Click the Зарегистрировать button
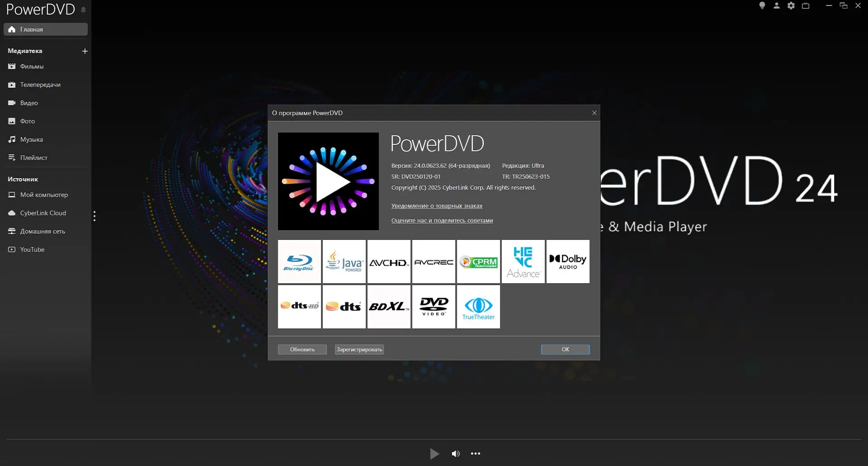Viewport: 868px width, 466px height. (359, 349)
